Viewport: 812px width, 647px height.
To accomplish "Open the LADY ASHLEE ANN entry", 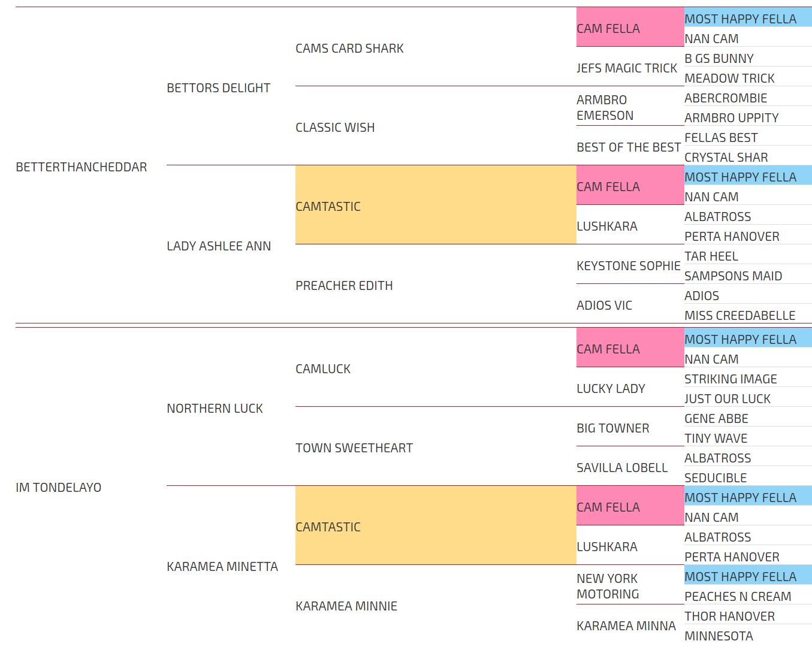I will click(219, 246).
